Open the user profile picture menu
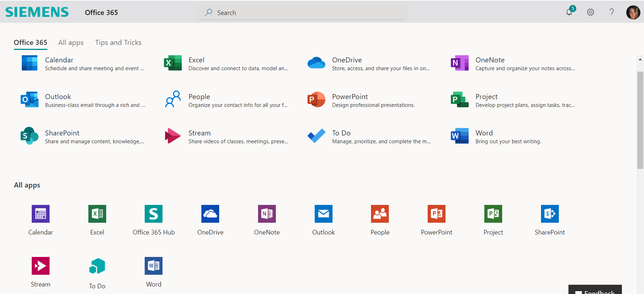This screenshot has width=644, height=294. pos(633,12)
